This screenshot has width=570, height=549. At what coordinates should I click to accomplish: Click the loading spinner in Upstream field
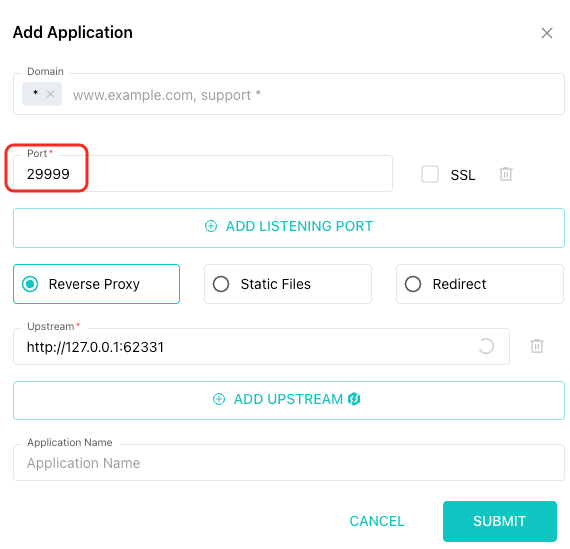[x=486, y=346]
